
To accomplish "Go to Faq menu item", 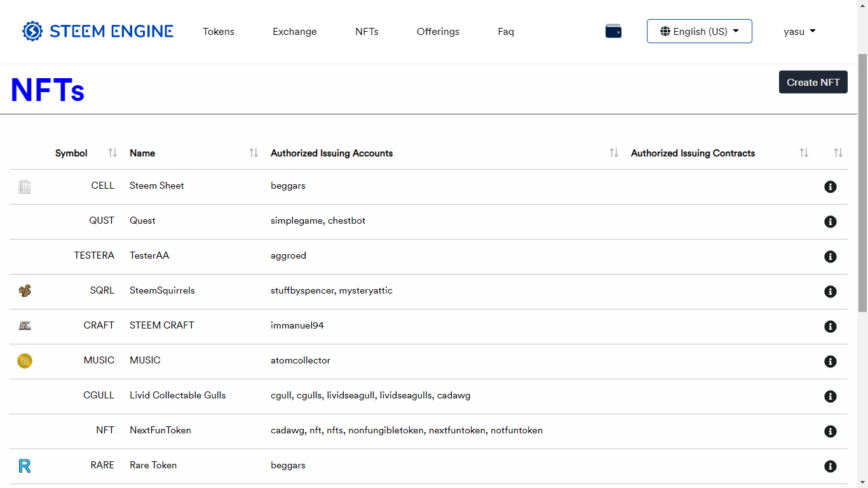I will coord(506,31).
